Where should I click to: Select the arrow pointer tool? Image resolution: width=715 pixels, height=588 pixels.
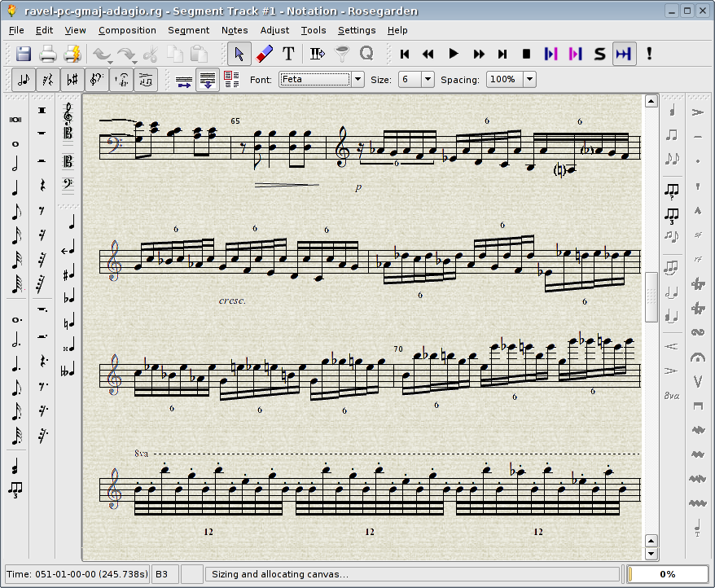[239, 54]
